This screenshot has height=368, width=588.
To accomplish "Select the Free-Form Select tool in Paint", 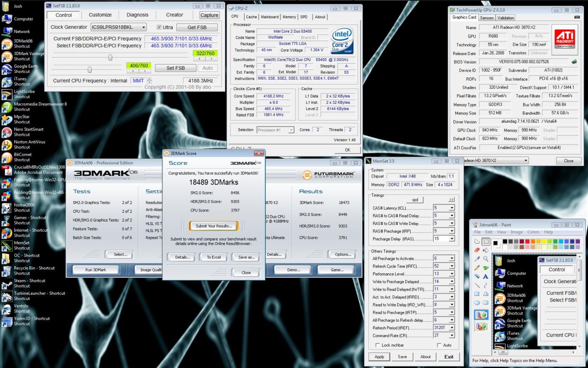I will 477,242.
